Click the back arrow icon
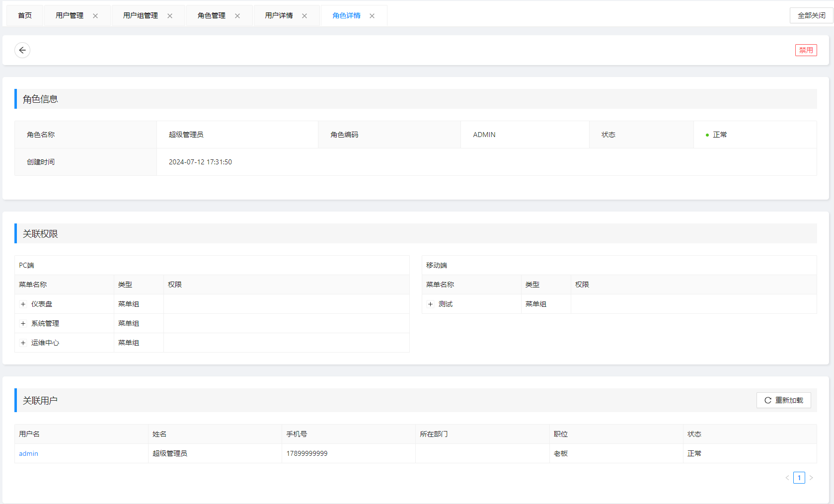The width and height of the screenshot is (834, 504). pos(22,50)
